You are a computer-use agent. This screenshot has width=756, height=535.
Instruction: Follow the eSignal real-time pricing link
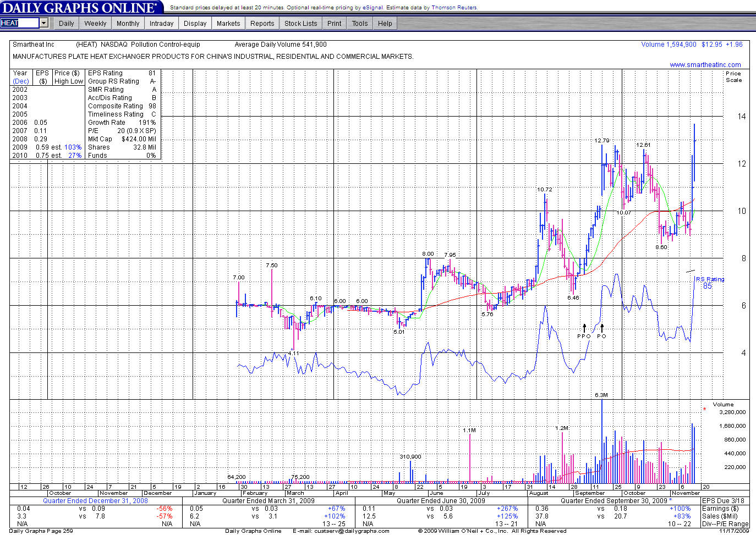click(x=372, y=8)
